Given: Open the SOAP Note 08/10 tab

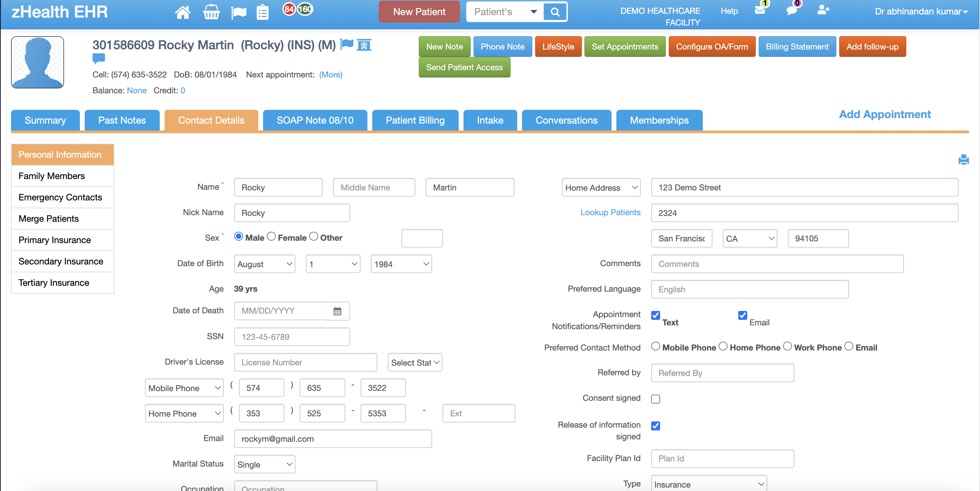Looking at the screenshot, I should click(315, 120).
